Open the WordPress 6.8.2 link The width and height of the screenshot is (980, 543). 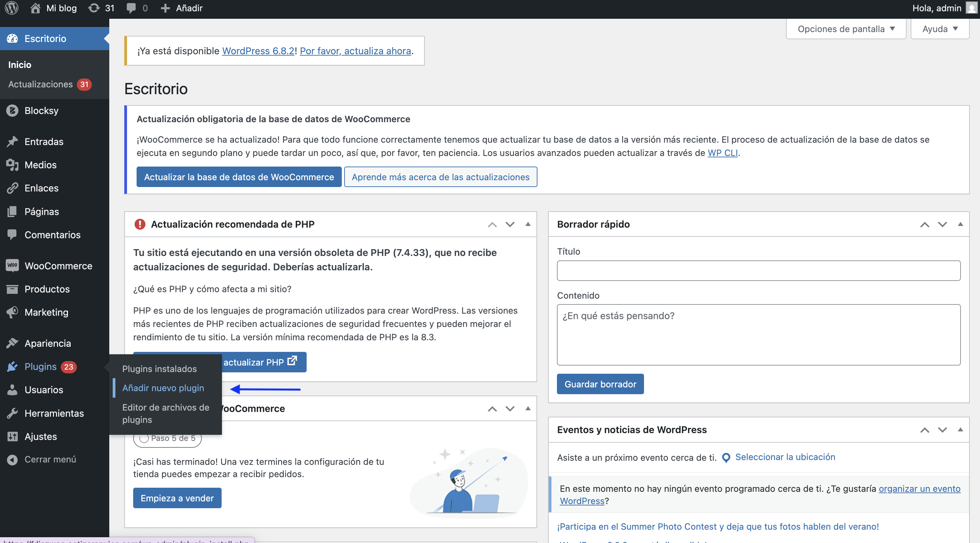(258, 51)
